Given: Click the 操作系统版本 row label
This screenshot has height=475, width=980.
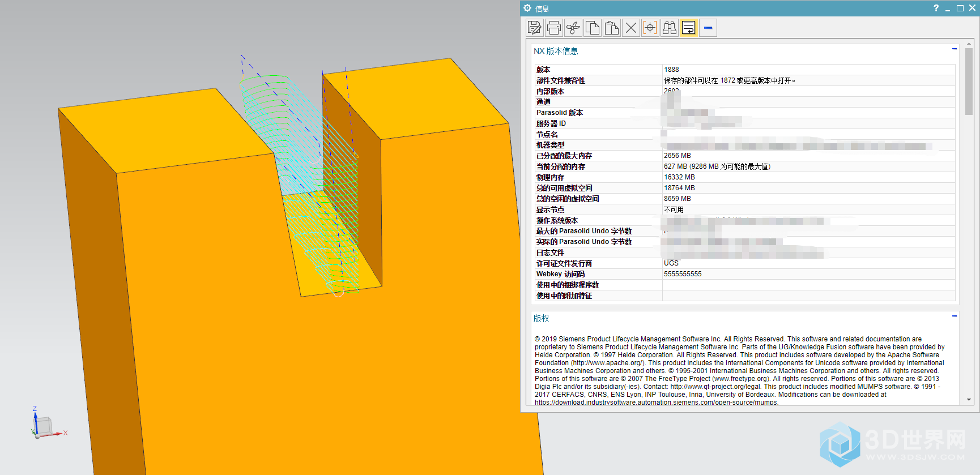Looking at the screenshot, I should [x=557, y=220].
